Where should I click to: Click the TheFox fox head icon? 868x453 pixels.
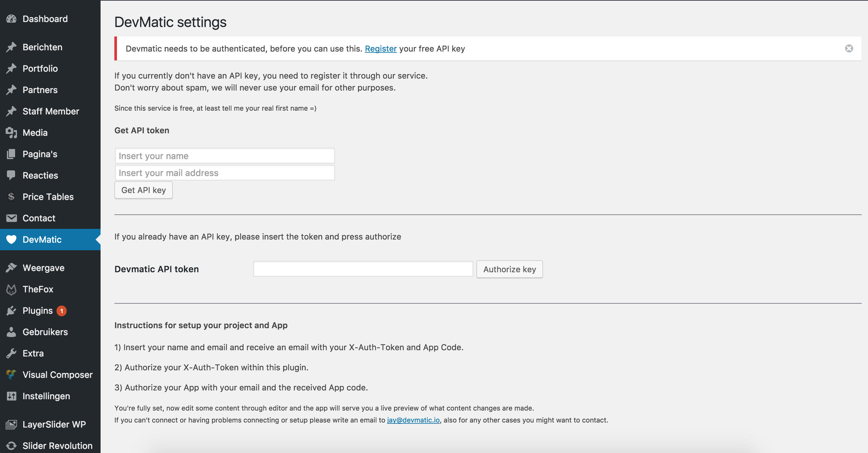tap(11, 289)
